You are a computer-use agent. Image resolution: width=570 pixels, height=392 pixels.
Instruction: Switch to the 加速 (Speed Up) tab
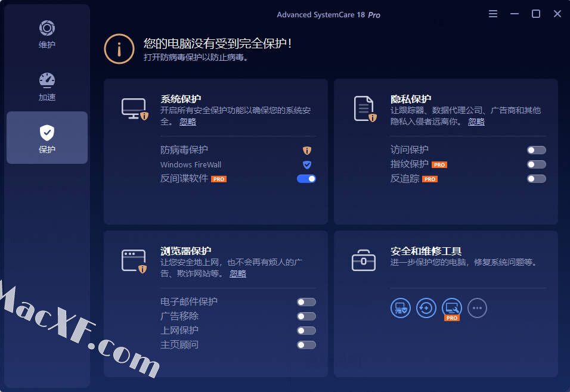coord(47,87)
